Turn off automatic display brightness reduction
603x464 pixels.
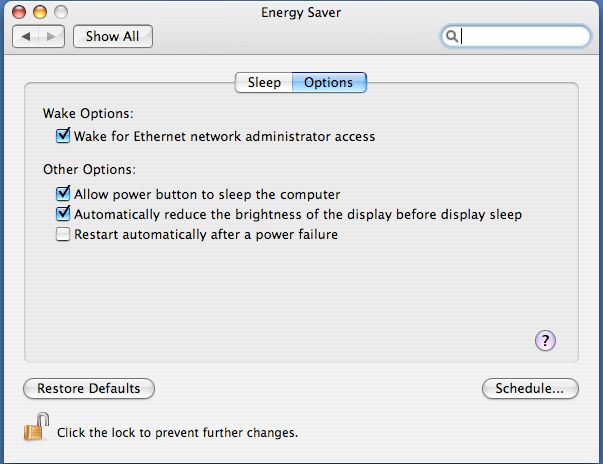(64, 214)
